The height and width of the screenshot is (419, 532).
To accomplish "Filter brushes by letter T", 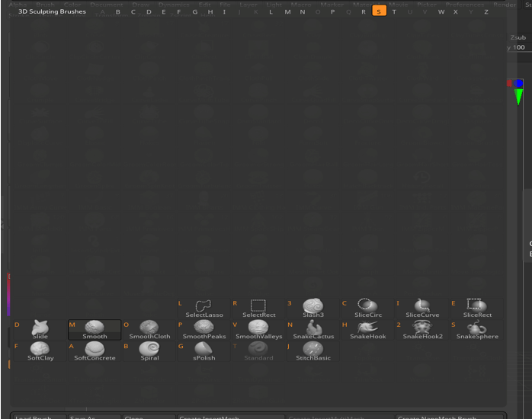I will (394, 12).
